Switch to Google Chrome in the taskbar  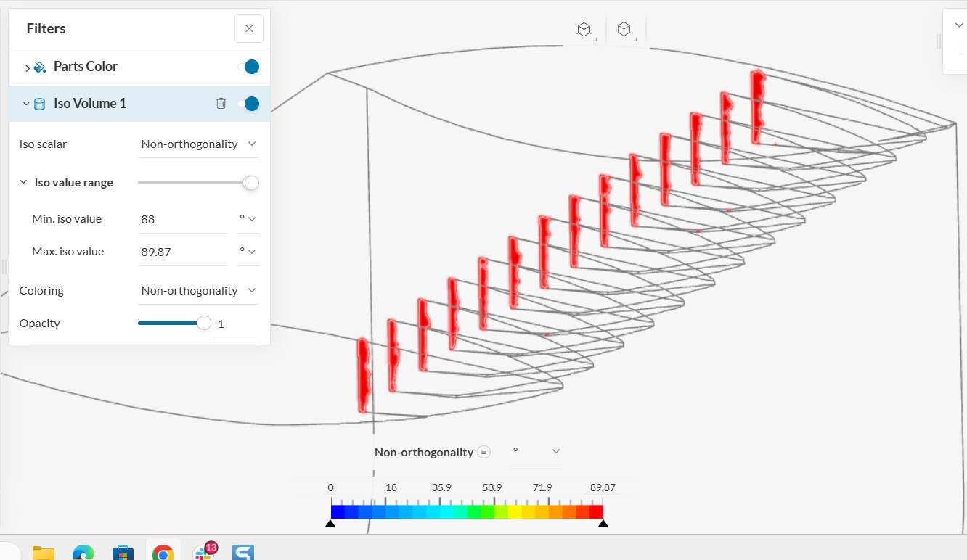pos(163,553)
